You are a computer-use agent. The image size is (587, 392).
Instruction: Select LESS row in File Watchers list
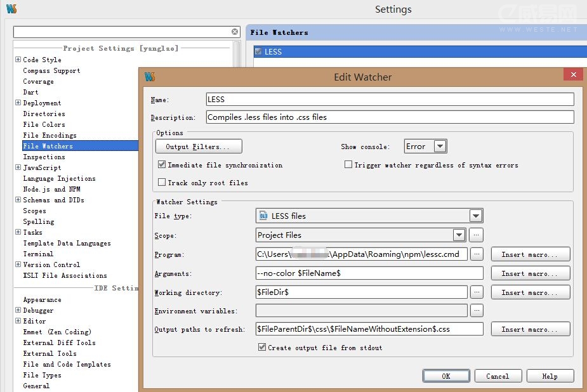(x=420, y=51)
